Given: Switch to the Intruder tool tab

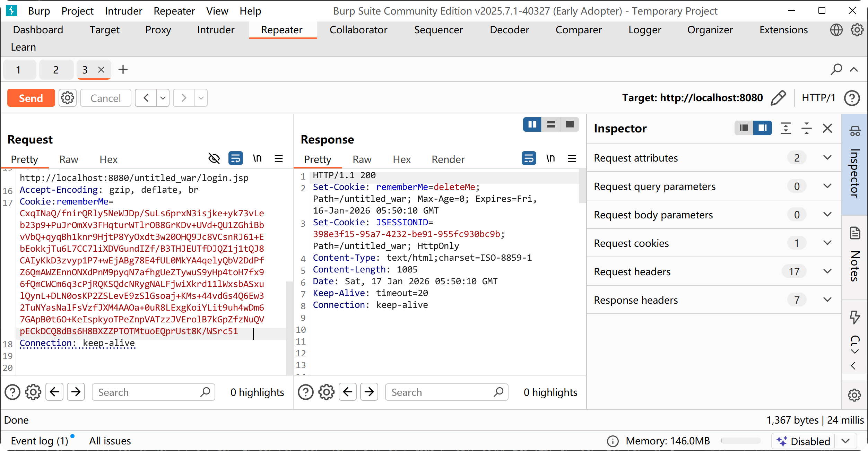Looking at the screenshot, I should pyautogui.click(x=216, y=30).
